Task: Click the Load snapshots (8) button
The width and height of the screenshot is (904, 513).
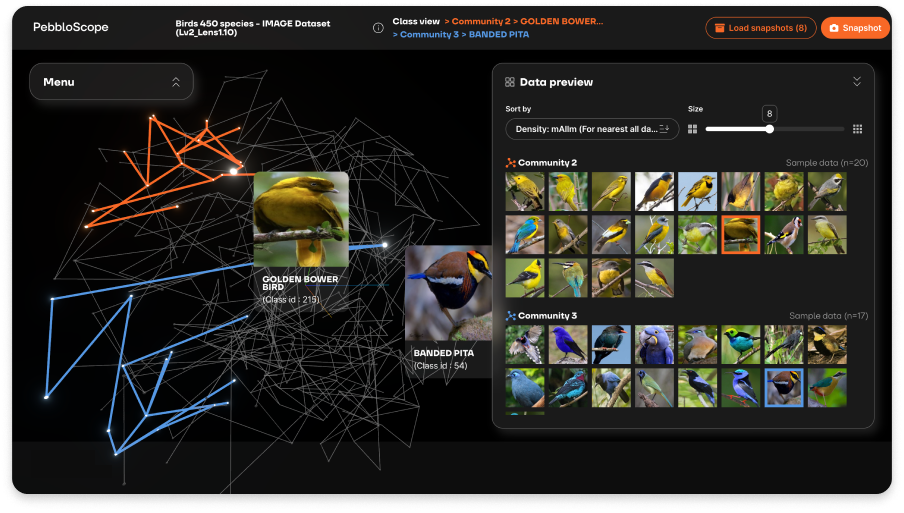Action: 760,28
